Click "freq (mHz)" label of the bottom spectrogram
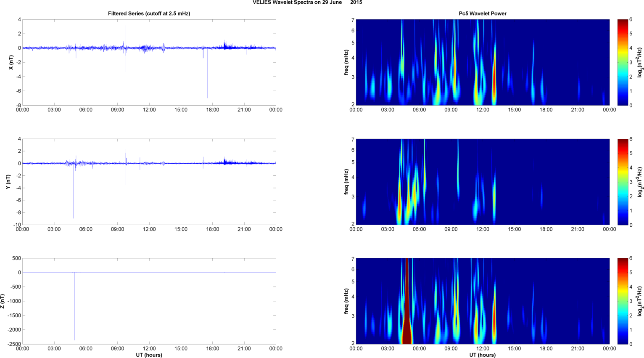Viewport: 644px width, 358px height. (346, 301)
